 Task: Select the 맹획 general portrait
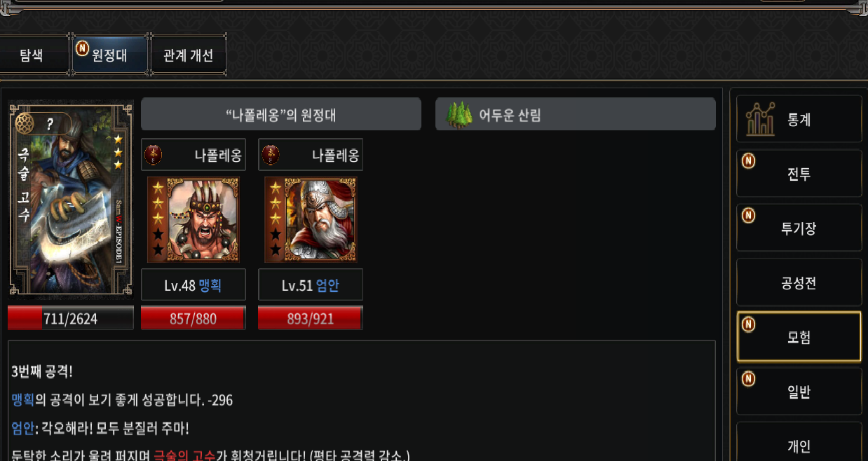point(193,220)
